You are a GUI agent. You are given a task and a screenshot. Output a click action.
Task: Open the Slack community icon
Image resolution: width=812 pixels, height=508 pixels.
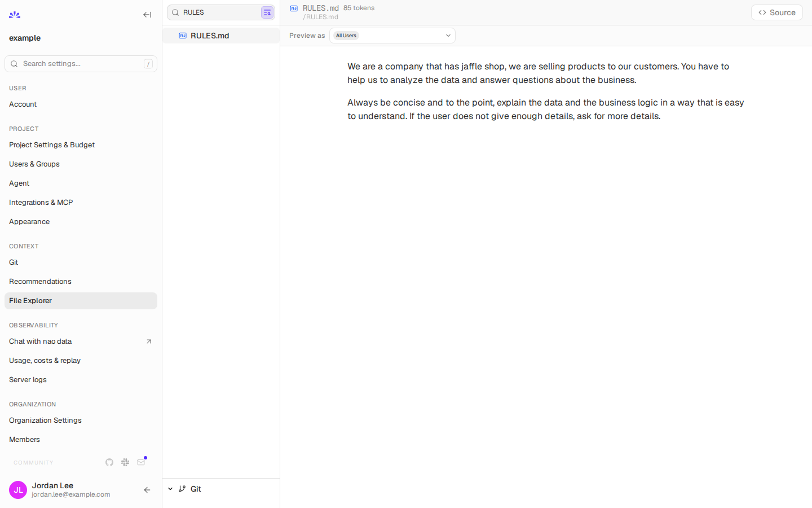(x=125, y=462)
